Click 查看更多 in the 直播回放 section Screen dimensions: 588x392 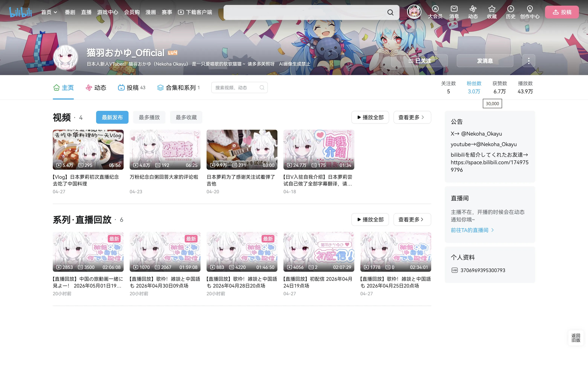point(412,219)
